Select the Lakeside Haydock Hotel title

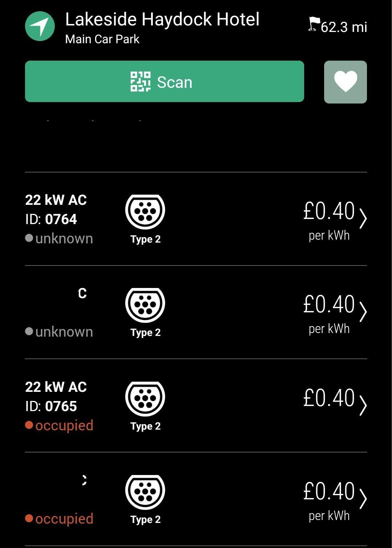point(162,19)
